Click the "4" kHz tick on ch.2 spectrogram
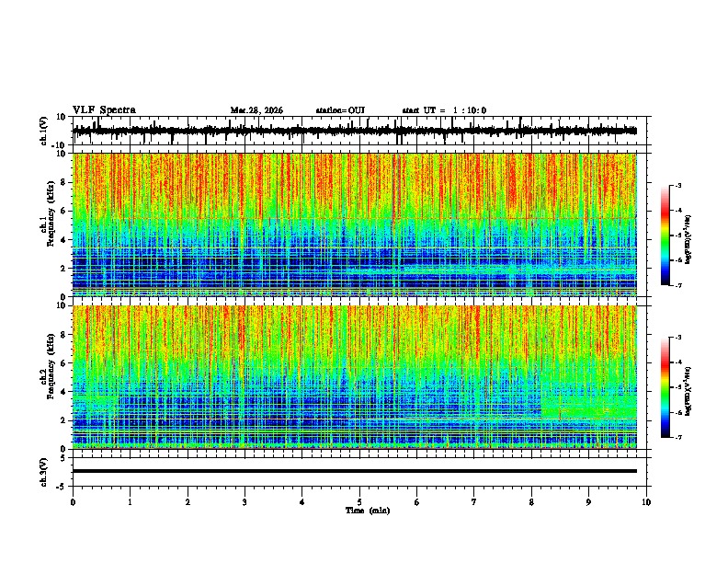Viewport: 728px width, 563px height. tap(63, 392)
